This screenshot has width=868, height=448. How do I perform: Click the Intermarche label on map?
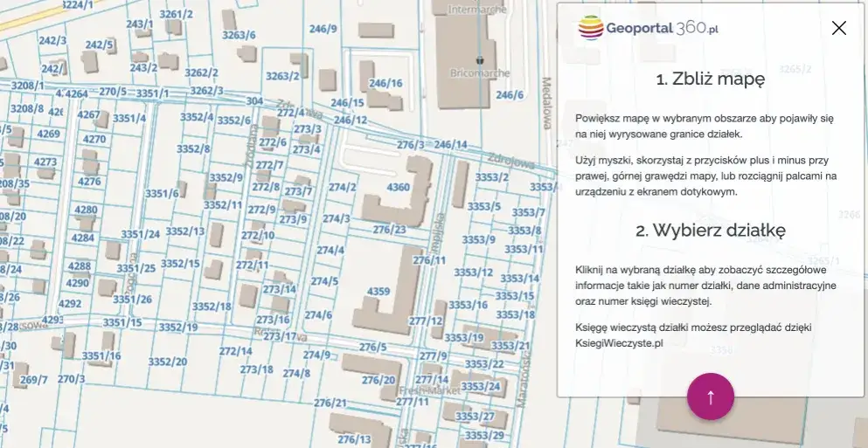(x=478, y=10)
